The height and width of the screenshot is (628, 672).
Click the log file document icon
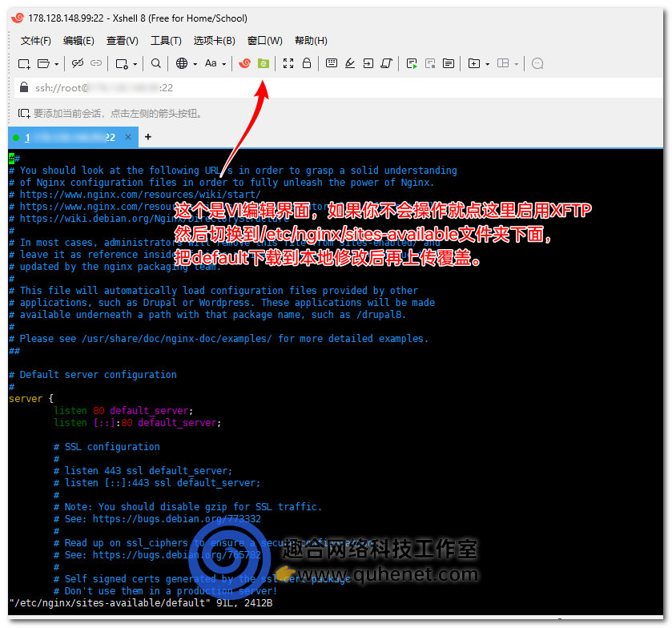coord(449,63)
